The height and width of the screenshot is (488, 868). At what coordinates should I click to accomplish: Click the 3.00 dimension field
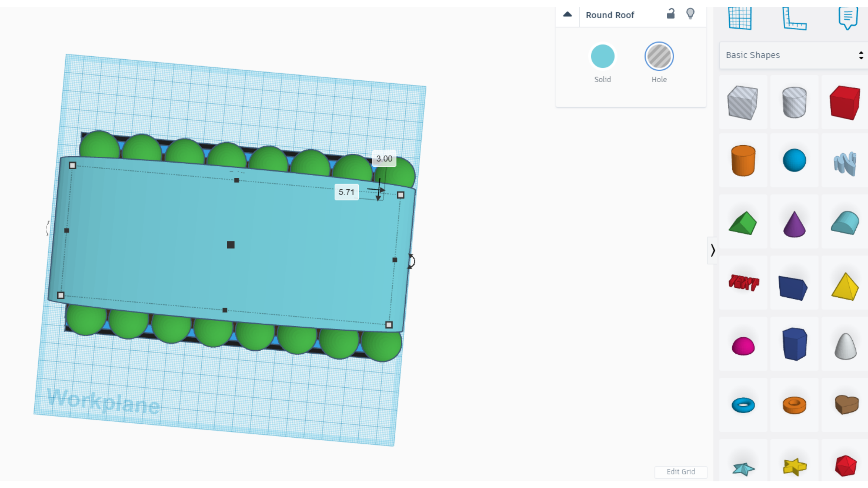click(x=384, y=159)
